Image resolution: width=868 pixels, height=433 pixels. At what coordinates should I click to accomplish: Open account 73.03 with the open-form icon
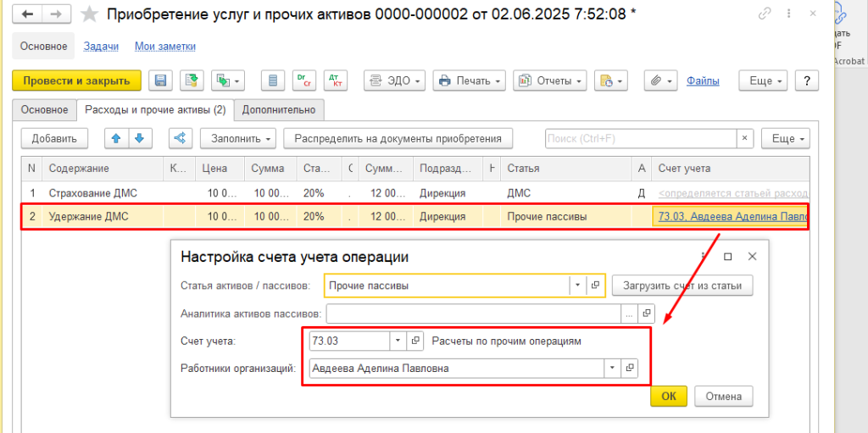point(415,341)
